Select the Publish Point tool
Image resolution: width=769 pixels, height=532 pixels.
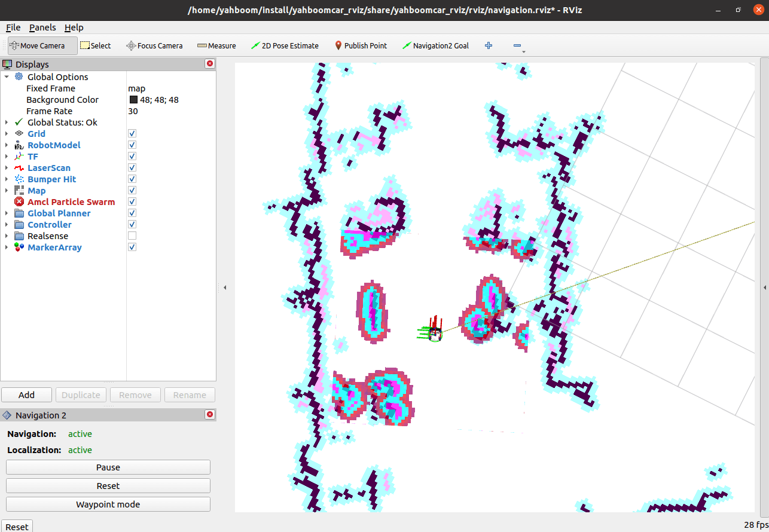coord(361,45)
